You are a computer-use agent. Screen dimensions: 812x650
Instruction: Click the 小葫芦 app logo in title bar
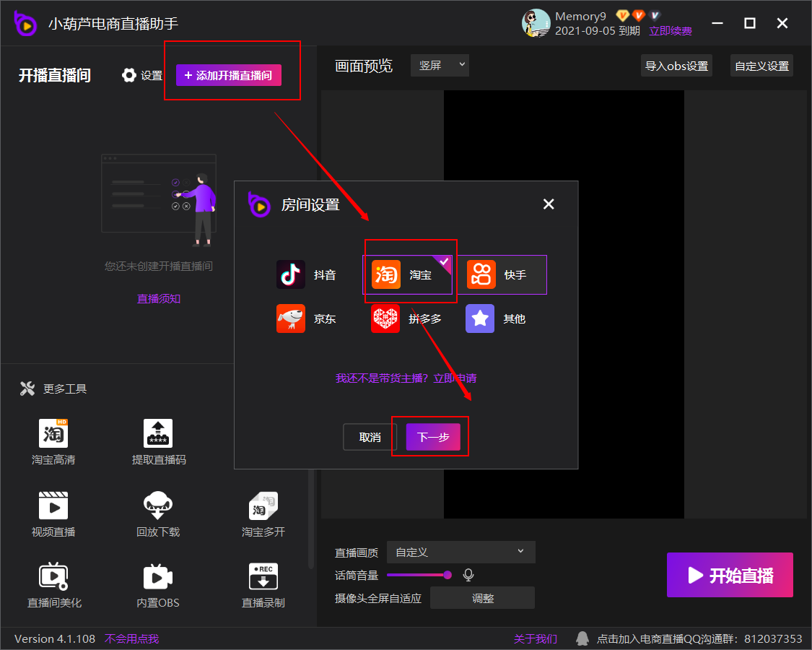tap(25, 23)
